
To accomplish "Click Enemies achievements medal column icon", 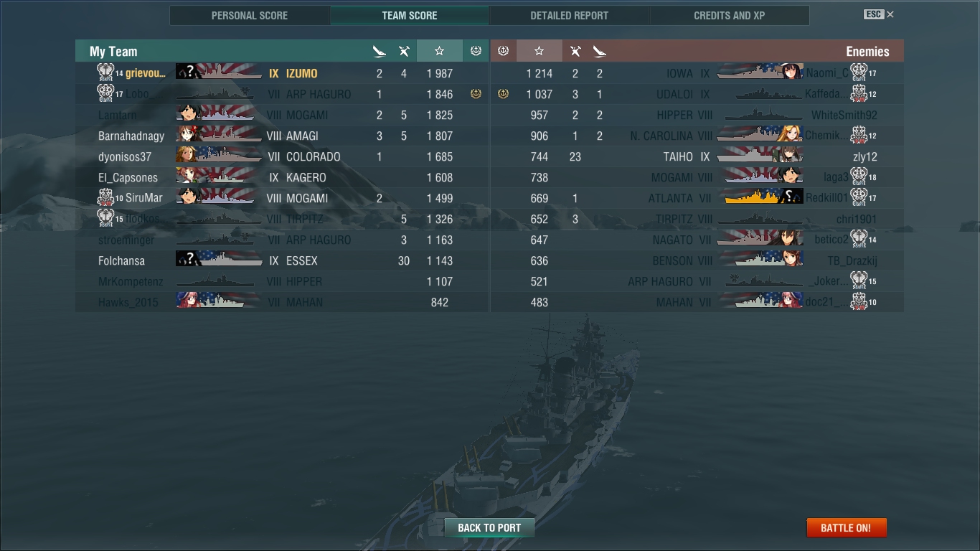I will click(503, 51).
